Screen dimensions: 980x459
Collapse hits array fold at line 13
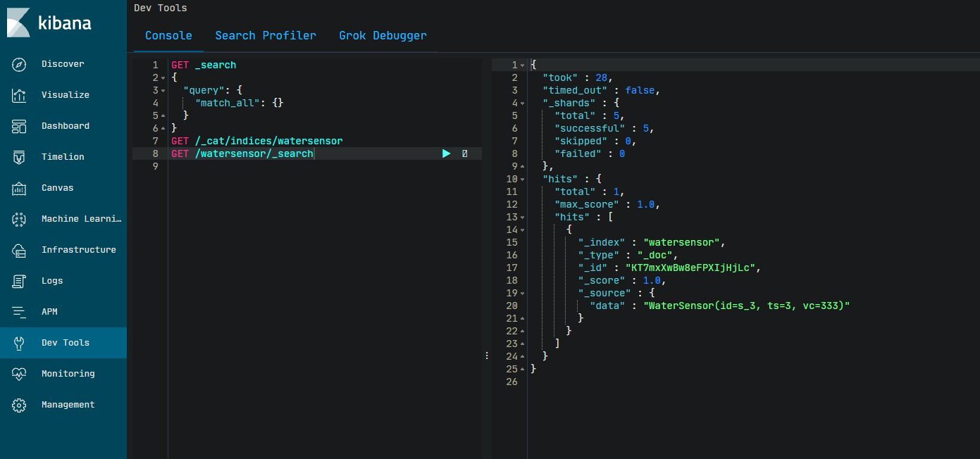point(522,217)
